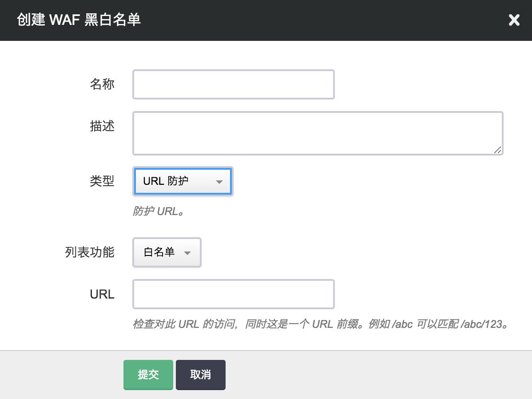This screenshot has width=532, height=399.
Task: Click the 防护 URL。 hint text
Action: 159,211
